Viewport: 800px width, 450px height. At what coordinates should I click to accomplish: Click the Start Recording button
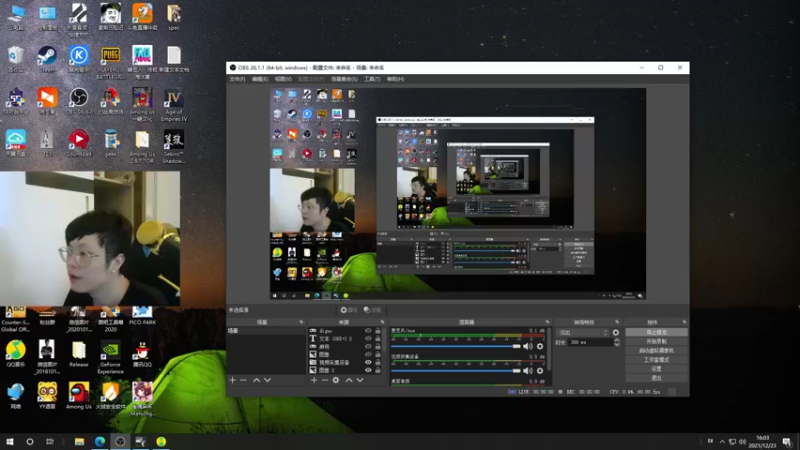[657, 341]
